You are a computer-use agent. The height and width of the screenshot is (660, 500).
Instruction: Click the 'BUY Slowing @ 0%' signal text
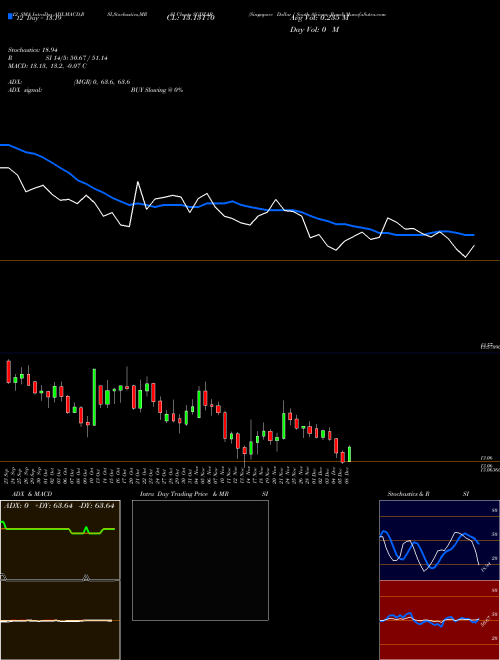click(157, 90)
